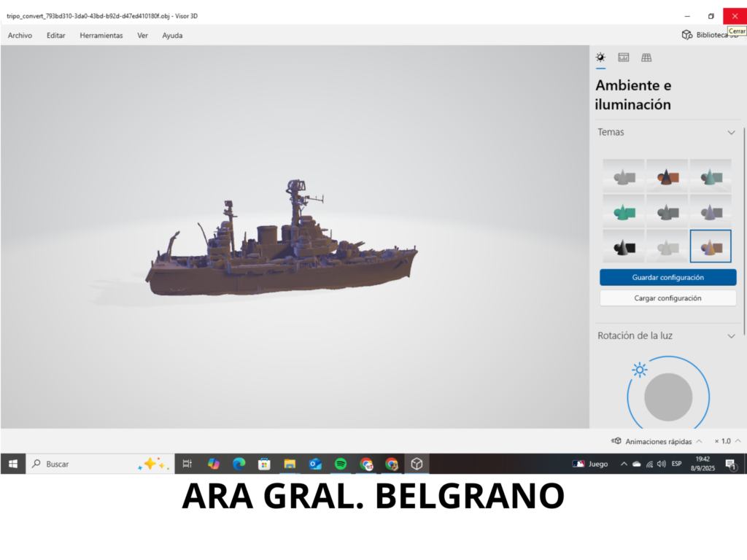Click the Guardar configuración button

coord(668,277)
